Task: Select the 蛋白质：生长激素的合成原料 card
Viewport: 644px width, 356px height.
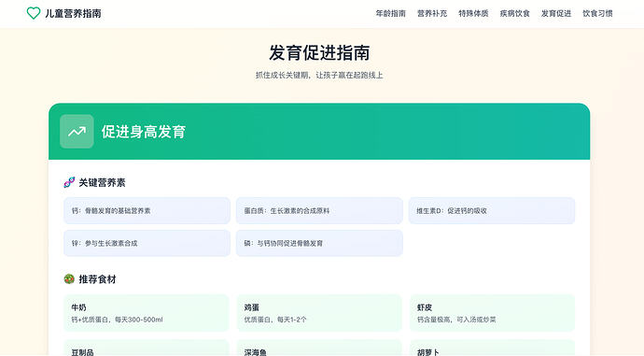Action: pyautogui.click(x=319, y=211)
